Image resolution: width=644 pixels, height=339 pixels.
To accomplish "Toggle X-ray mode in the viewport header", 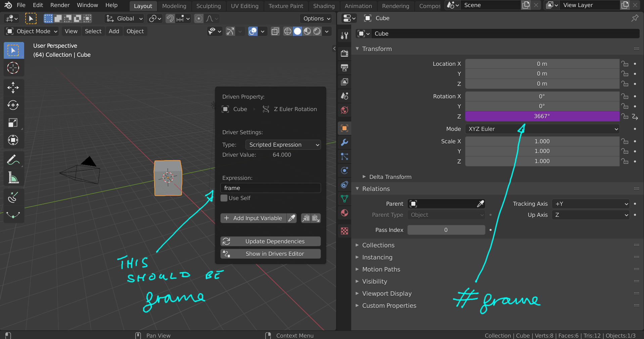I will 275,31.
